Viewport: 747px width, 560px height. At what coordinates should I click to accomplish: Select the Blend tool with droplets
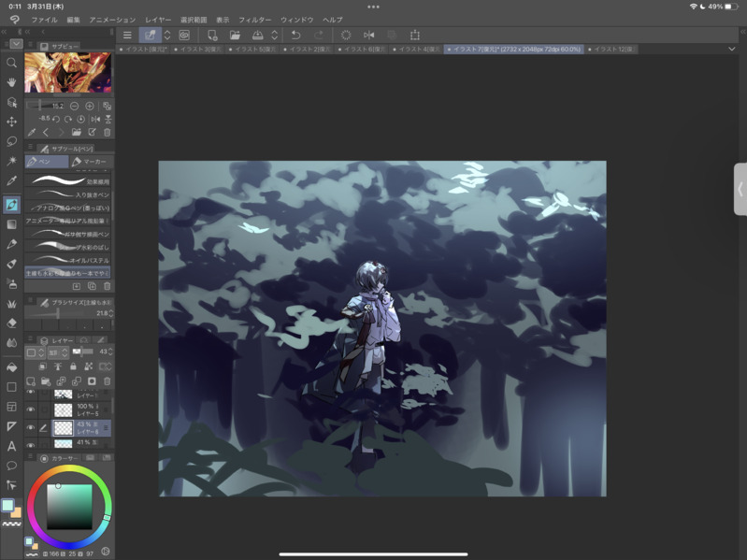(x=11, y=342)
